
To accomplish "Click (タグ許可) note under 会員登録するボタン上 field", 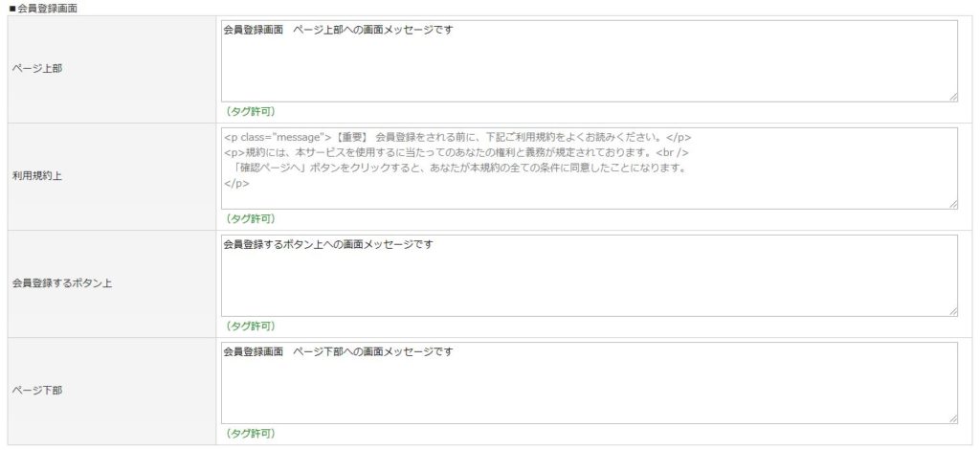I will [x=250, y=326].
